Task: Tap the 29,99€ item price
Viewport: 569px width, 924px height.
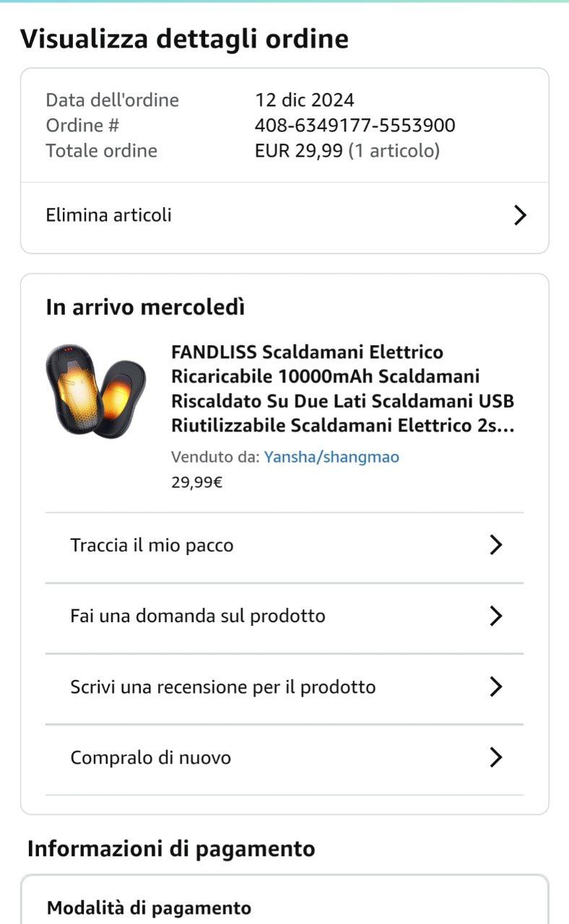Action: (x=197, y=482)
